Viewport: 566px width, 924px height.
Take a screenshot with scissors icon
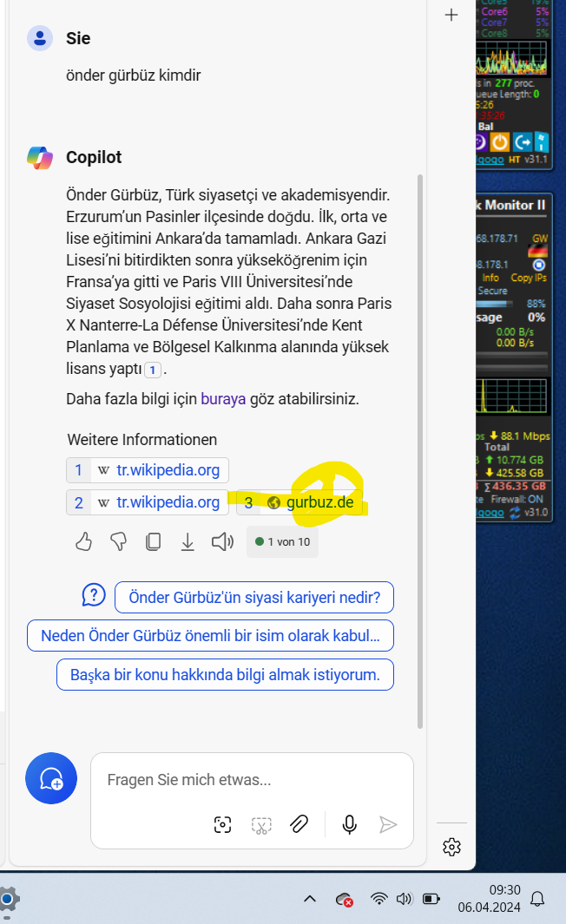coord(261,824)
